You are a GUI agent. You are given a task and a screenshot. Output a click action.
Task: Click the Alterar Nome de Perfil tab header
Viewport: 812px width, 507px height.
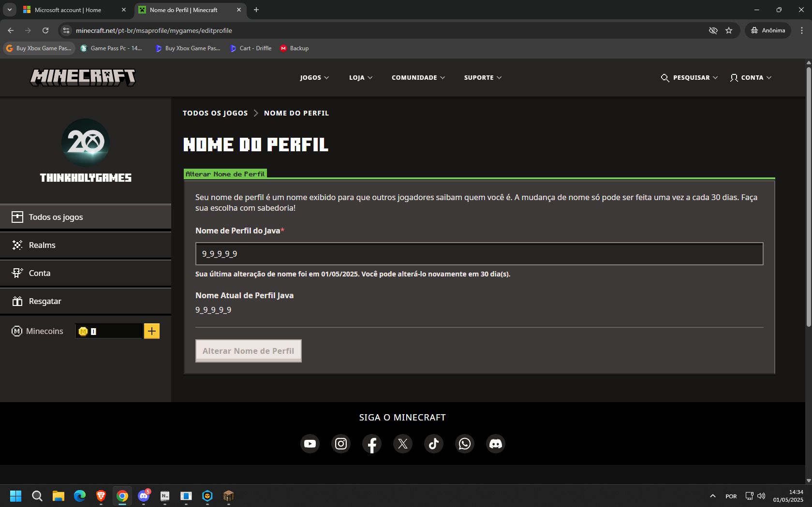pyautogui.click(x=225, y=174)
